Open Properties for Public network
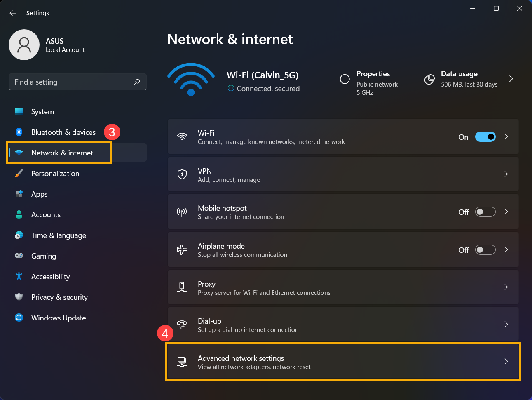532x400 pixels. pos(369,83)
